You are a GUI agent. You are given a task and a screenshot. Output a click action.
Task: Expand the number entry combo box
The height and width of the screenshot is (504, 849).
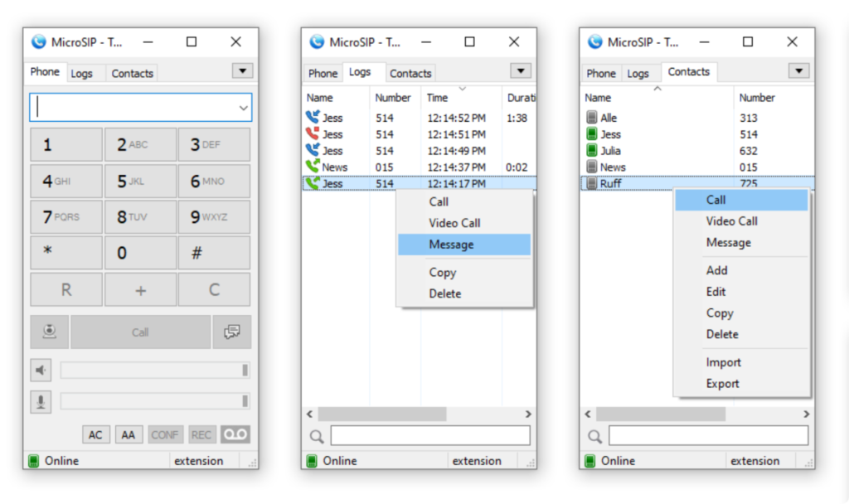point(243,108)
